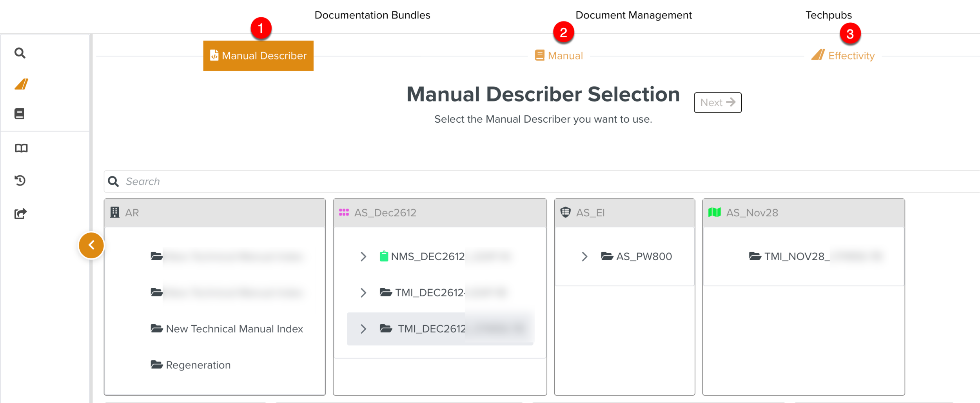Open the Effectivity sidebar icon
980x403 pixels.
pos(22,84)
